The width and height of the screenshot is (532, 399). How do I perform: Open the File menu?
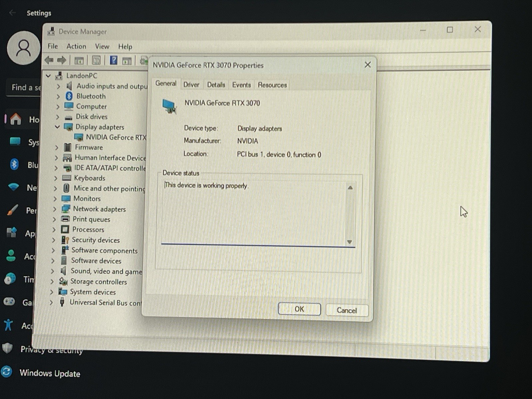click(53, 46)
